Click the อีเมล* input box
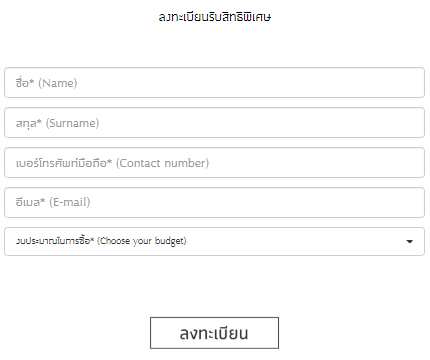 tap(214, 203)
